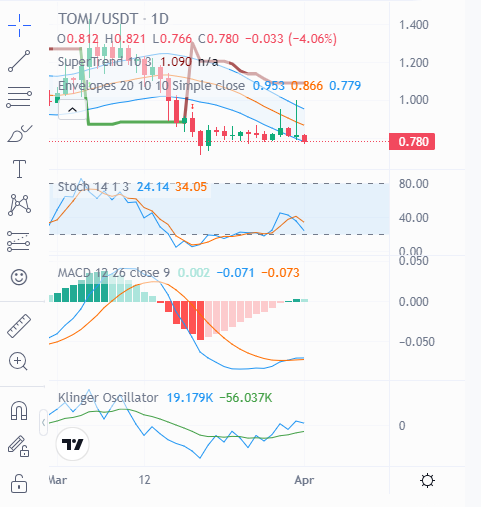481x507 pixels.
Task: Click the Klinger value 19.179K
Action: pyautogui.click(x=190, y=398)
